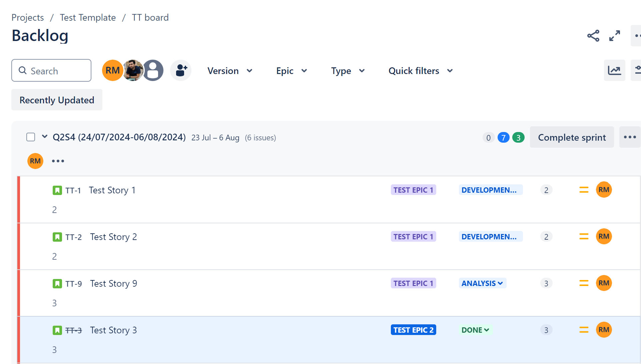This screenshot has width=641, height=364.
Task: Filter by the photo avatar user
Action: (x=133, y=70)
